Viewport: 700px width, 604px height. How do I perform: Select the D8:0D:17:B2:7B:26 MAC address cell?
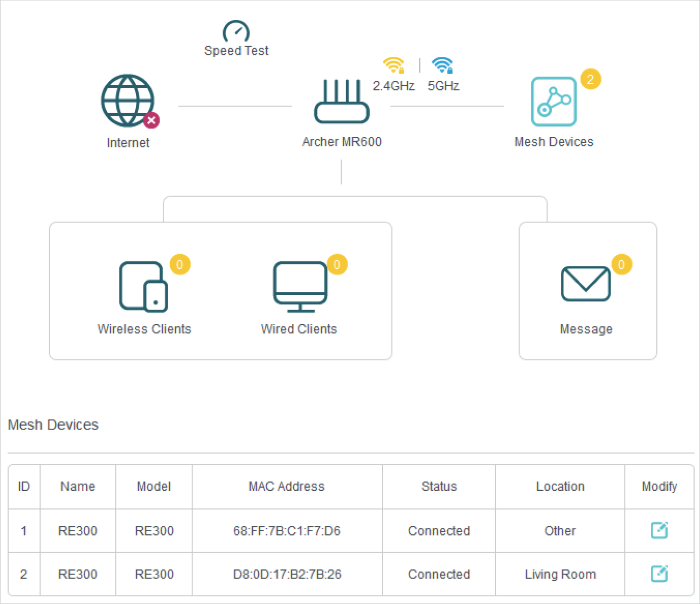pyautogui.click(x=287, y=574)
